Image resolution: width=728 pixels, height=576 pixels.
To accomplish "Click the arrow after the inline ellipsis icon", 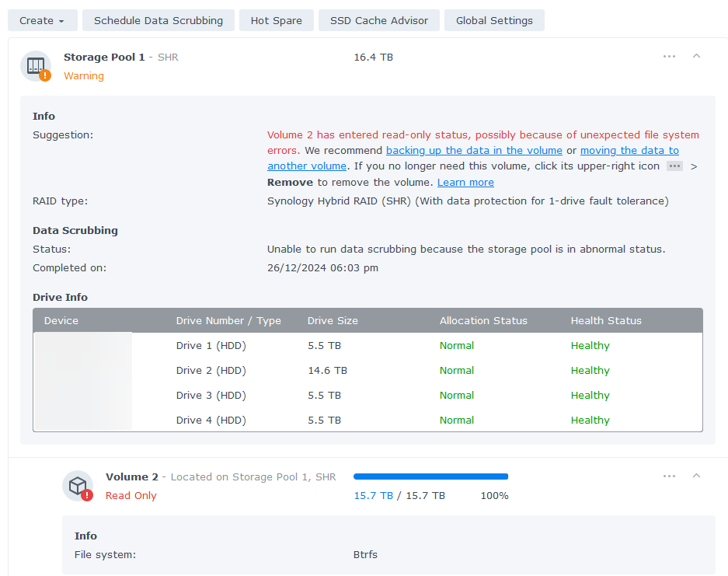I will coord(692,166).
